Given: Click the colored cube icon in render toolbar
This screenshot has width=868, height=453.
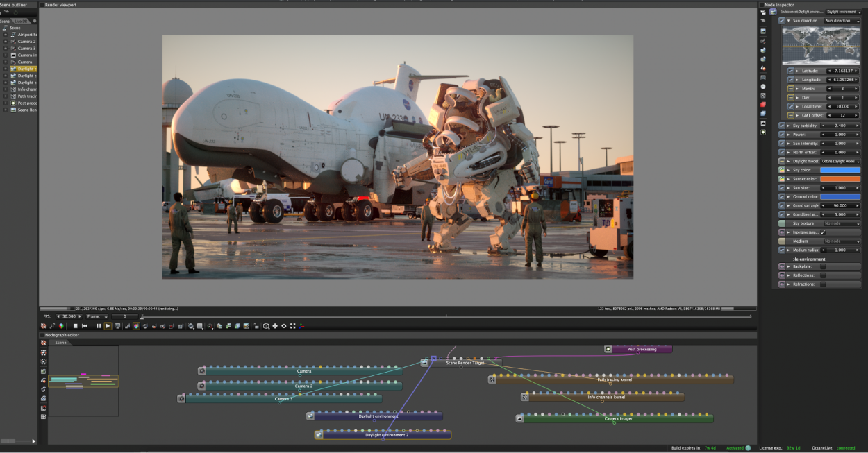Looking at the screenshot, I should (x=61, y=326).
